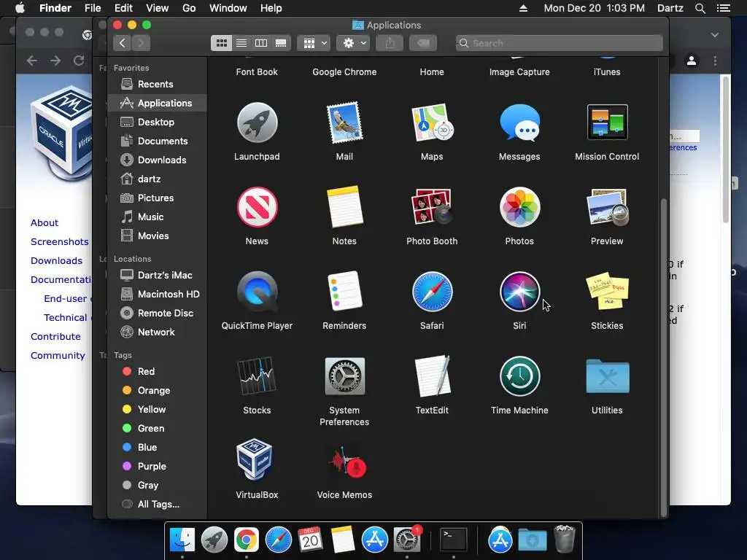
Task: Select the Messages app icon
Action: [x=519, y=122]
